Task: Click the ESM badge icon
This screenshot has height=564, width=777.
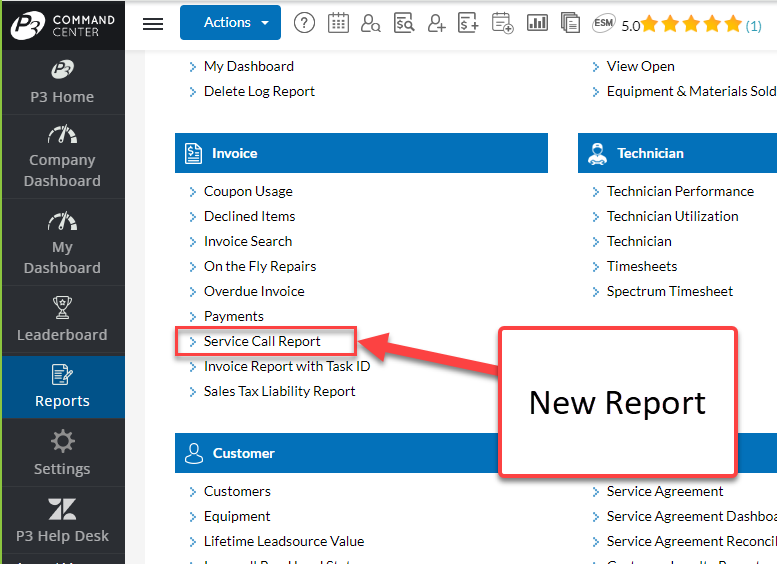Action: pyautogui.click(x=604, y=23)
